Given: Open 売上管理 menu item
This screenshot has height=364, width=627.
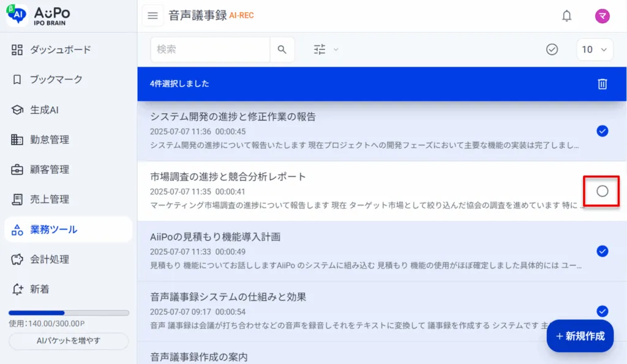Looking at the screenshot, I should (69, 199).
